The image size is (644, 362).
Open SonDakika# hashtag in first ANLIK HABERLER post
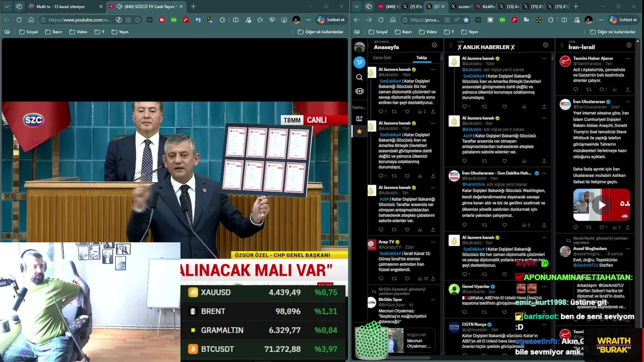pos(474,76)
